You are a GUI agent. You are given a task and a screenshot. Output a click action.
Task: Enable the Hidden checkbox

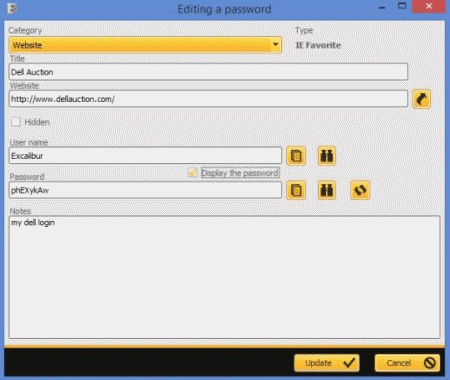pos(15,122)
